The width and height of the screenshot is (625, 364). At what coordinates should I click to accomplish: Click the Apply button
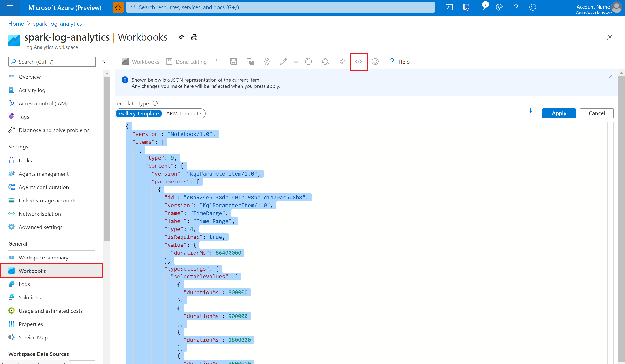(x=559, y=113)
